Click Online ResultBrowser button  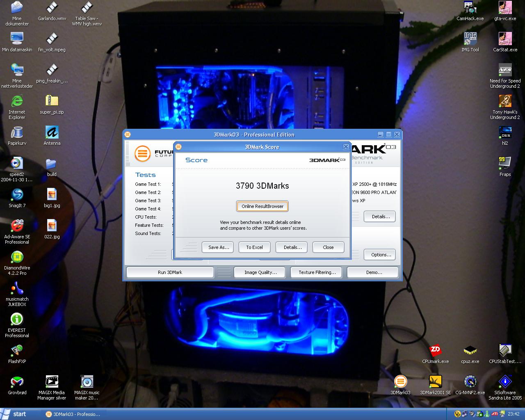pos(262,206)
